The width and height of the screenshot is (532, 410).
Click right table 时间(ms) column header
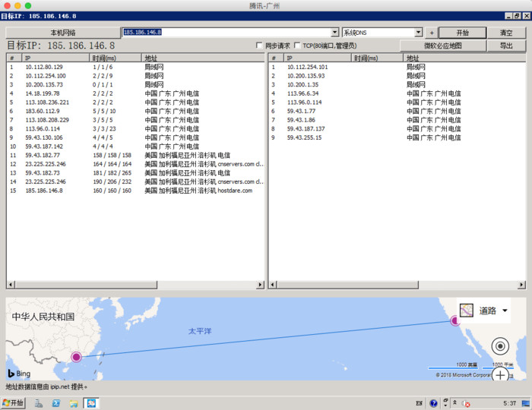pos(377,58)
